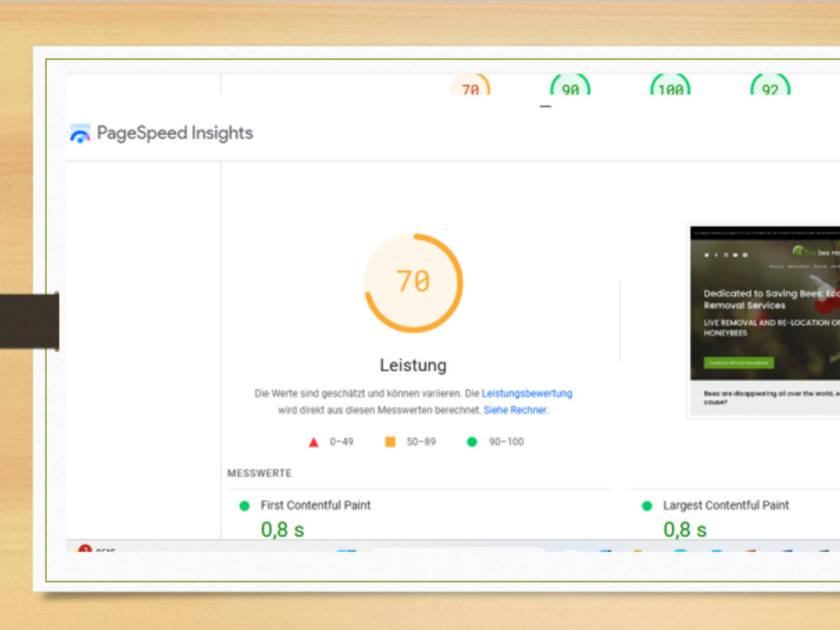Click the 0,8 s value under First Contentful Paint
This screenshot has width=840, height=630.
point(282,530)
